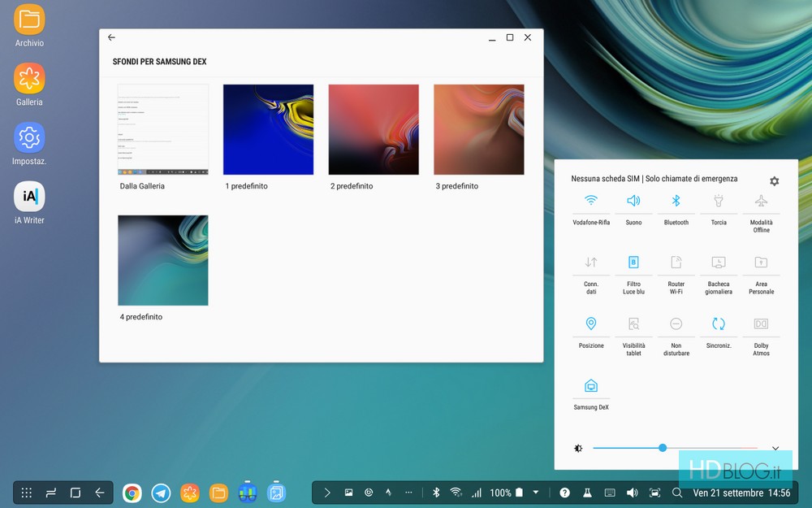Expand the brightness options chevron
The height and width of the screenshot is (508, 812).
775,449
